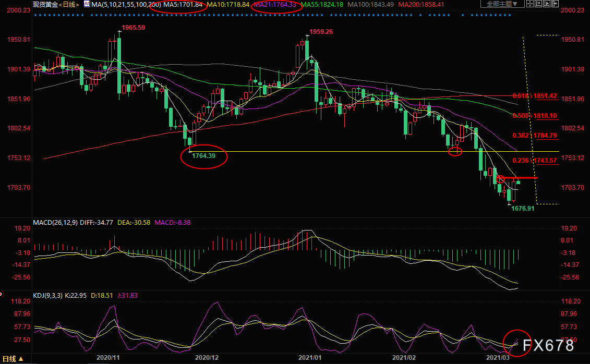Image resolution: width=590 pixels, height=364 pixels.
Task: Click the MA55:1824.18 value
Action: pos(322,5)
